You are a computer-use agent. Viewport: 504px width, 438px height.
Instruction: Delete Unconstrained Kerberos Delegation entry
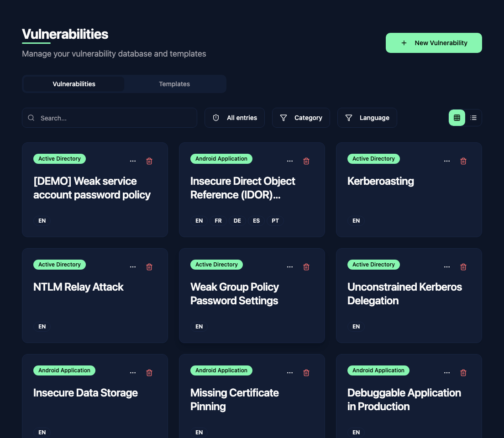pos(463,267)
